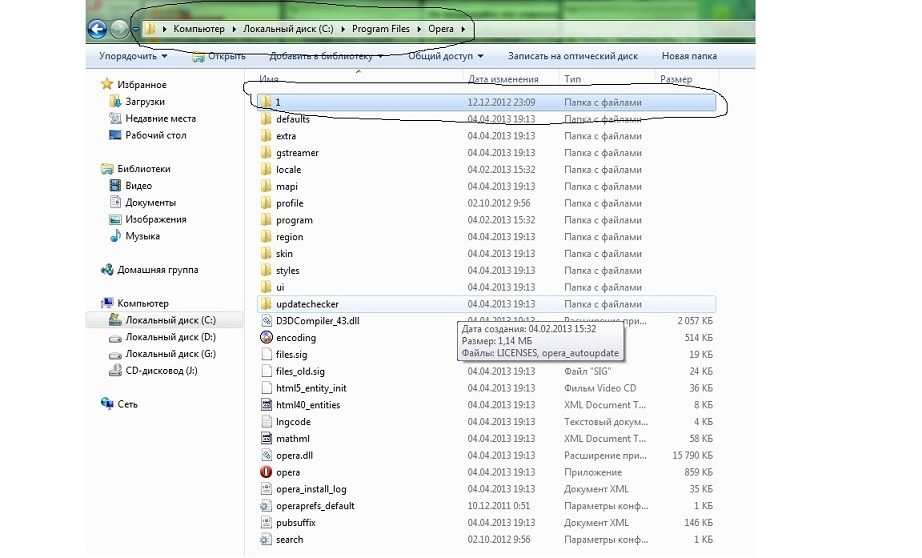This screenshot has height=558, width=922.
Task: Select the Домашняя группа icon
Action: pos(107,269)
